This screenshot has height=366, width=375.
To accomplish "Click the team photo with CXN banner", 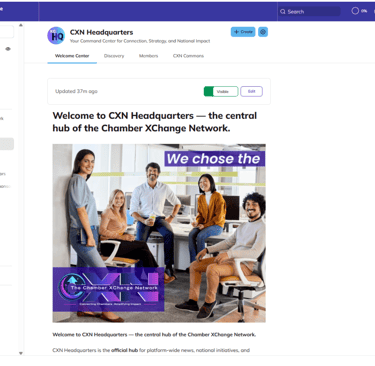I will pos(159,233).
